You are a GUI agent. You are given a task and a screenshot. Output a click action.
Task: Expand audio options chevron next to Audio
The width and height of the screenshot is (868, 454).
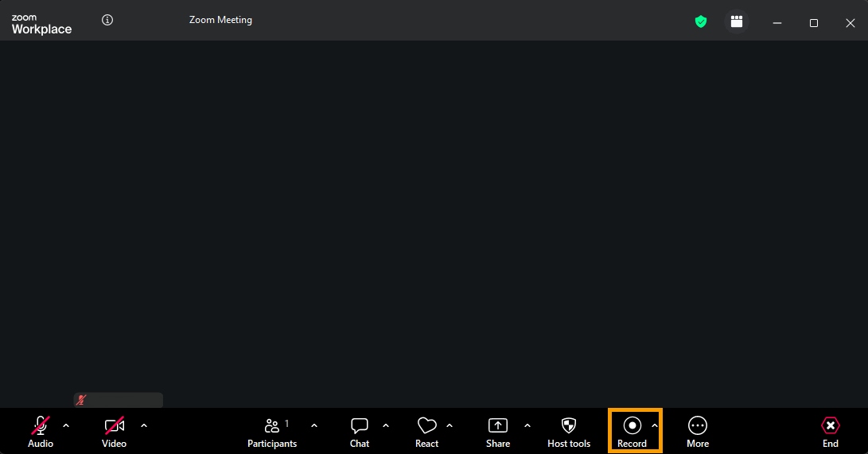(66, 425)
